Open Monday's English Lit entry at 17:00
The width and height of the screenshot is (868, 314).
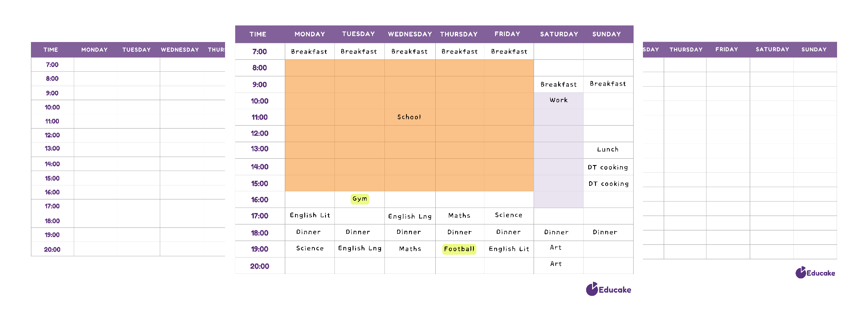(310, 216)
